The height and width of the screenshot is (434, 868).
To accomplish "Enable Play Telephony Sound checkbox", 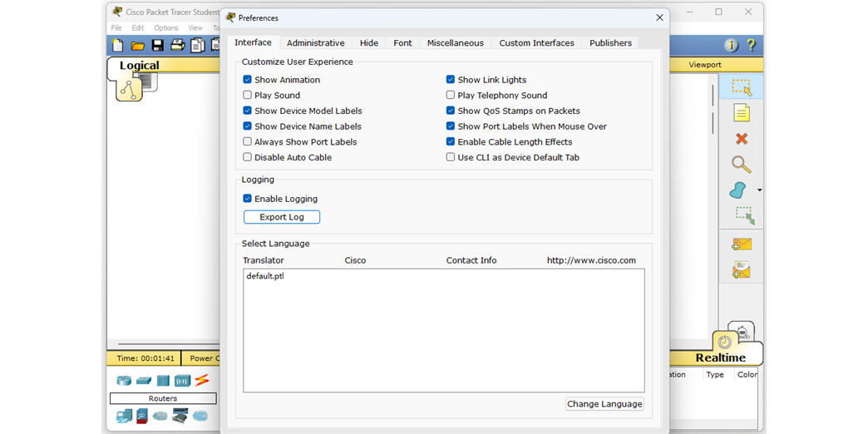I will coord(451,96).
